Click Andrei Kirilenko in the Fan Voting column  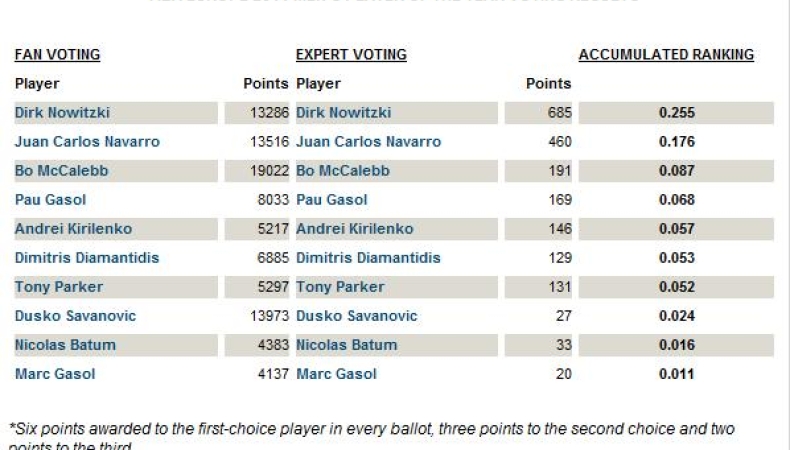coord(73,229)
